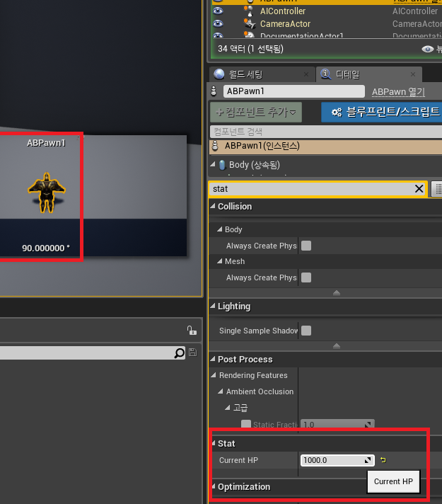Click the 블루프린트/스크립트 button

(382, 112)
